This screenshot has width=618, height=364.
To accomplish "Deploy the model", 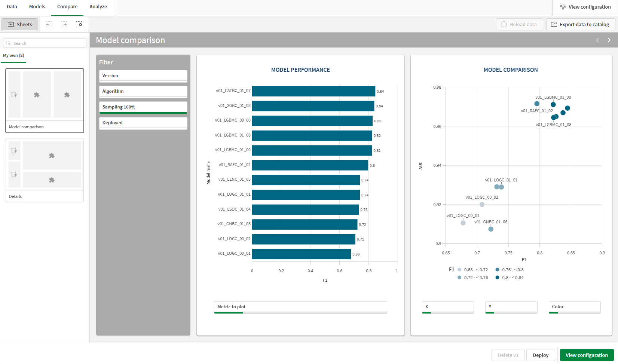I will point(541,355).
